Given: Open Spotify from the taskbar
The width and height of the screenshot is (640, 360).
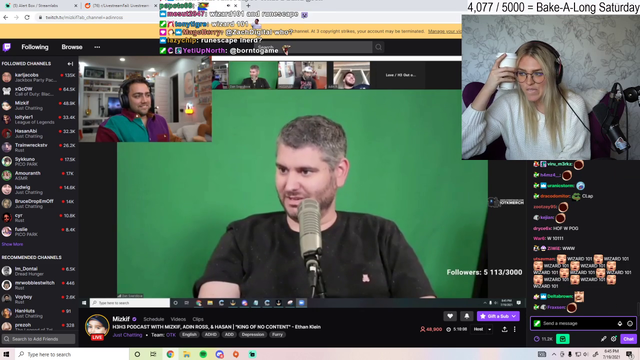Looking at the screenshot, I should click(203, 354).
